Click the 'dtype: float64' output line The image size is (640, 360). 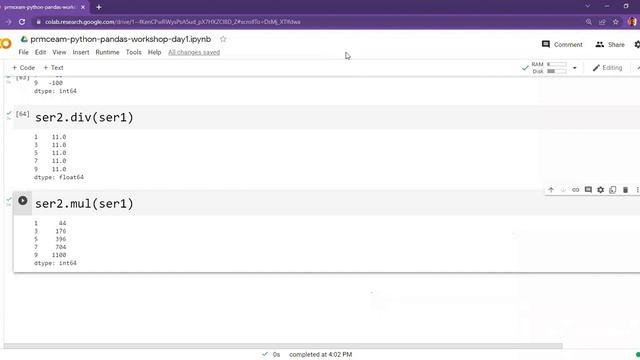coord(59,177)
